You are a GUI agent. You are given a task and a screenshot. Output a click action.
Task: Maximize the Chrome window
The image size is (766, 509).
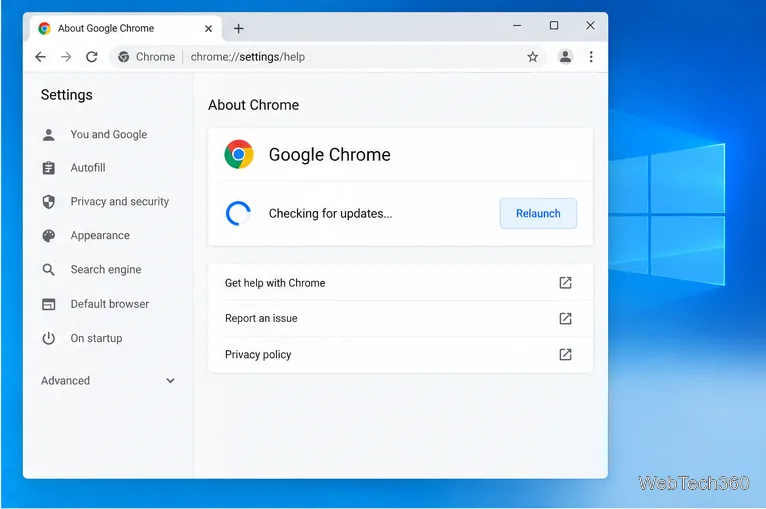554,25
